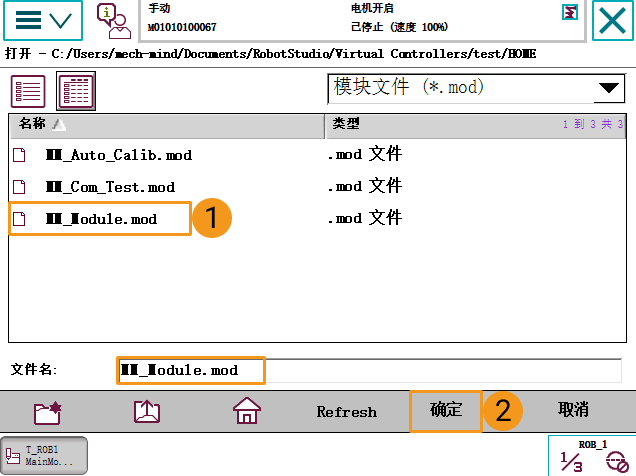Open the file type filter dropdown
Viewport: 636px width, 476px height.
(x=476, y=88)
